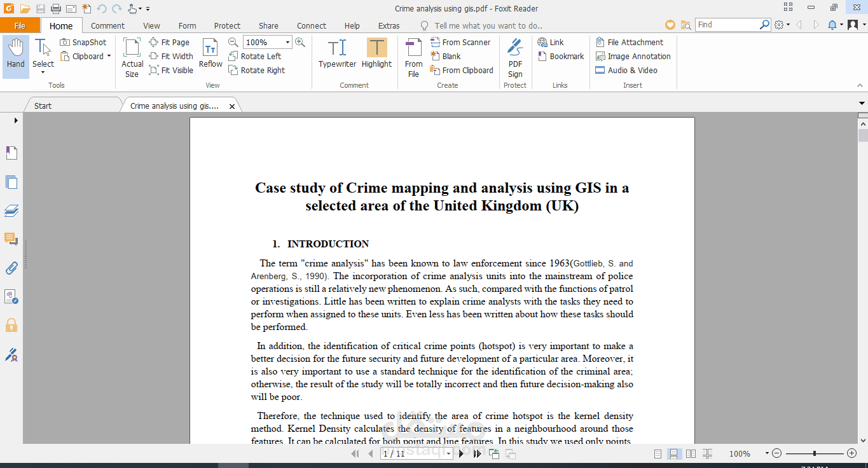
Task: Switch to the Comment ribbon tab
Action: [x=107, y=26]
